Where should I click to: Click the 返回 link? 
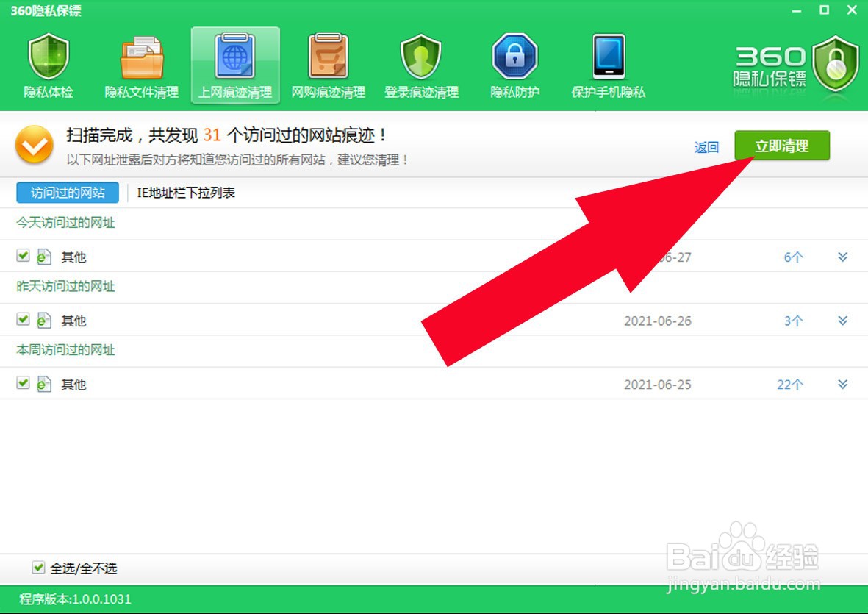click(706, 147)
